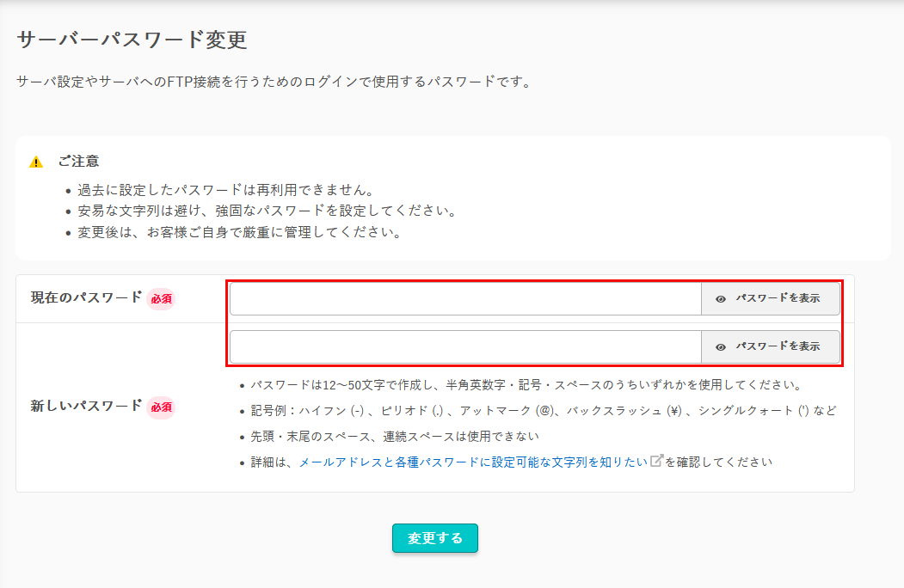904x588 pixels.
Task: Click the 先頭・末尾のスペース restriction line
Action: pyautogui.click(x=395, y=436)
